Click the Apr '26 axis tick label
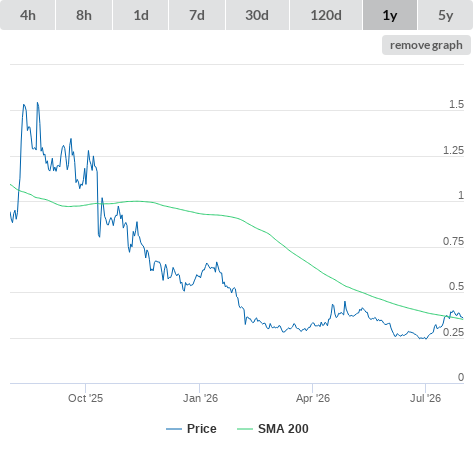Viewport: 474px width, 455px height. 313,398
